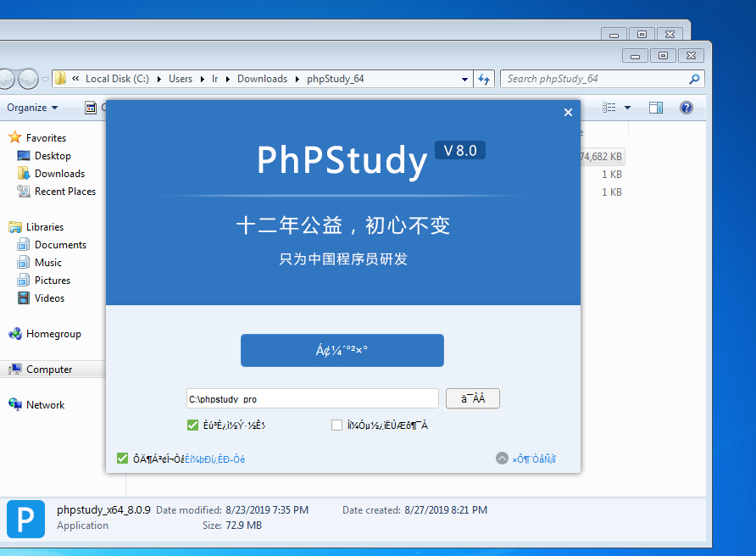The width and height of the screenshot is (756, 556).
Task: Click the refresh button beside the address bar
Action: pos(484,79)
